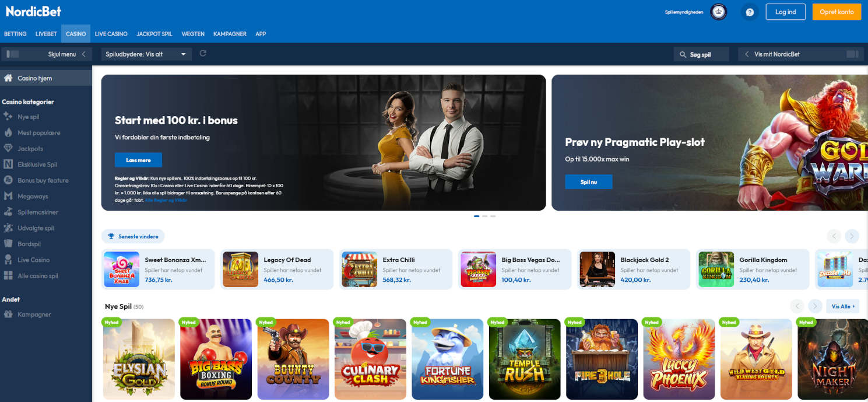Open the Vægten tab
The image size is (868, 402).
click(193, 34)
